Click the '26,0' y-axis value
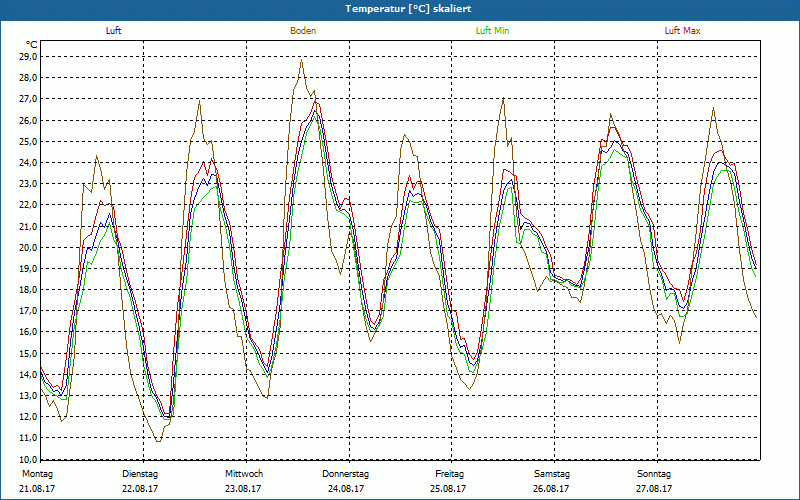 point(28,120)
